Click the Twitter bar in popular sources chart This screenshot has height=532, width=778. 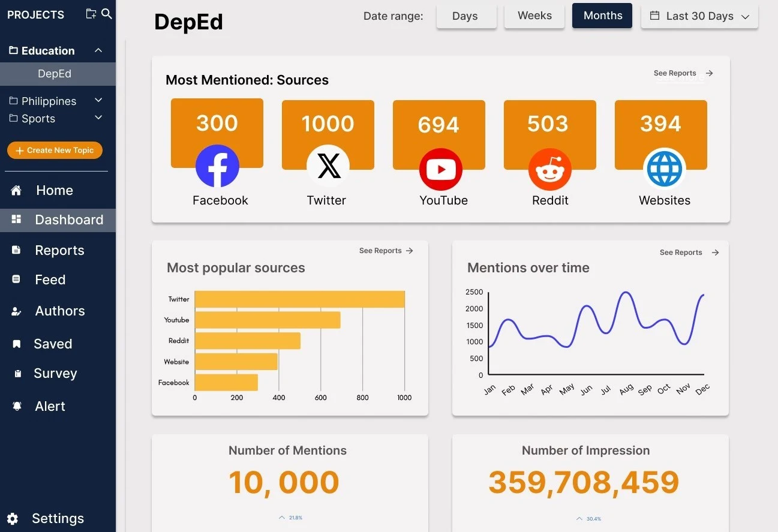[299, 299]
